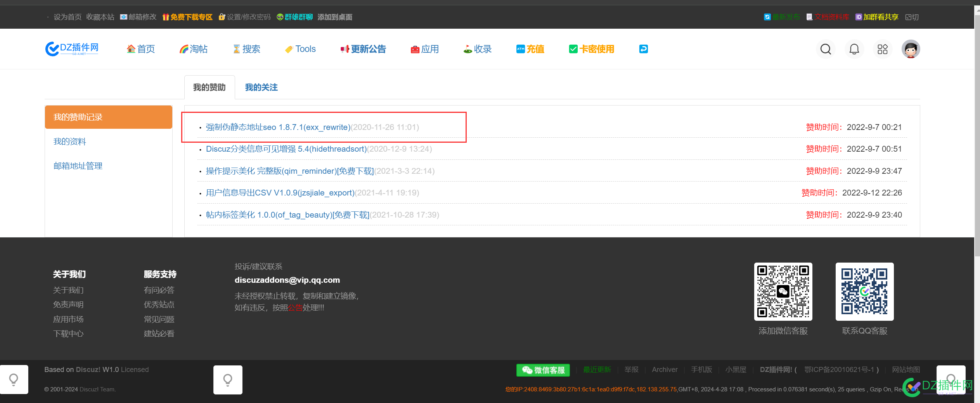
Task: Open 鄂ICP备20010621号-1 link
Action: coord(839,370)
